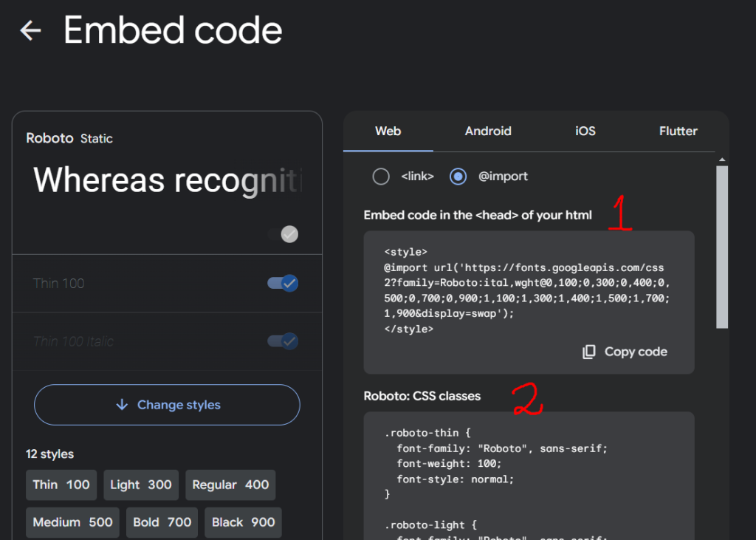The image size is (756, 540).
Task: Click the copy icon beside Copy code
Action: click(588, 352)
